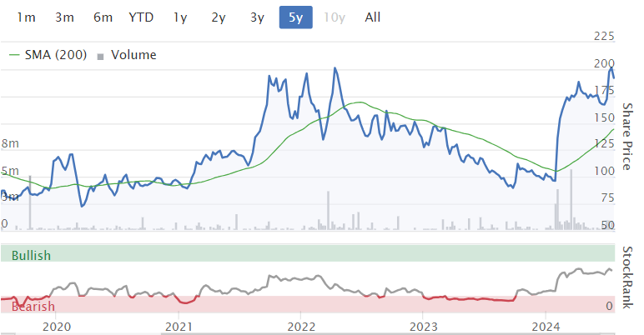Click the 2022 x-axis year label
The height and width of the screenshot is (335, 644).
301,327
